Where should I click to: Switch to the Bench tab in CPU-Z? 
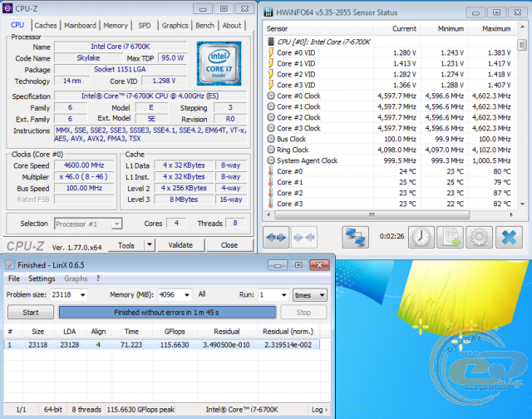[205, 26]
